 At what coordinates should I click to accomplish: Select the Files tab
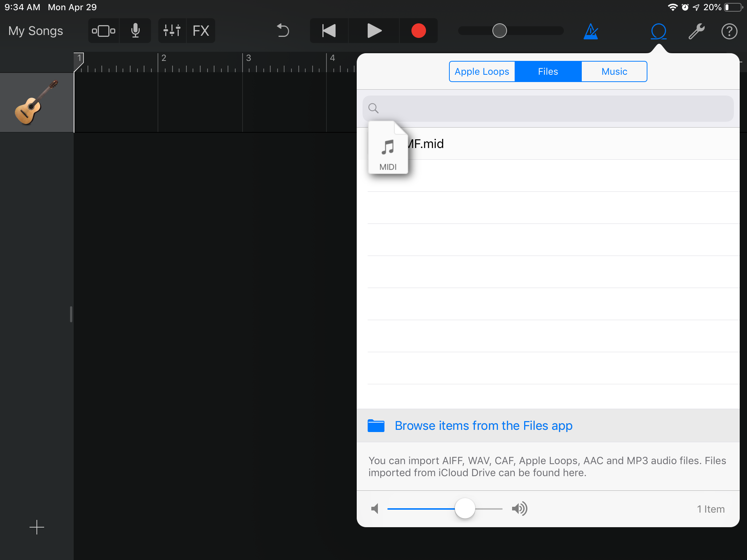[x=548, y=71]
